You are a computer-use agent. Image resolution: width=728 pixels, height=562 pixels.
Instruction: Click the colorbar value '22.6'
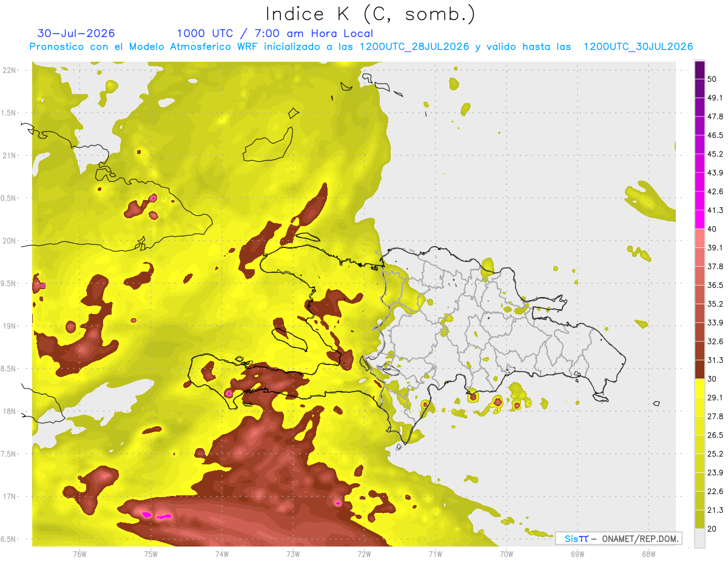coord(715,492)
